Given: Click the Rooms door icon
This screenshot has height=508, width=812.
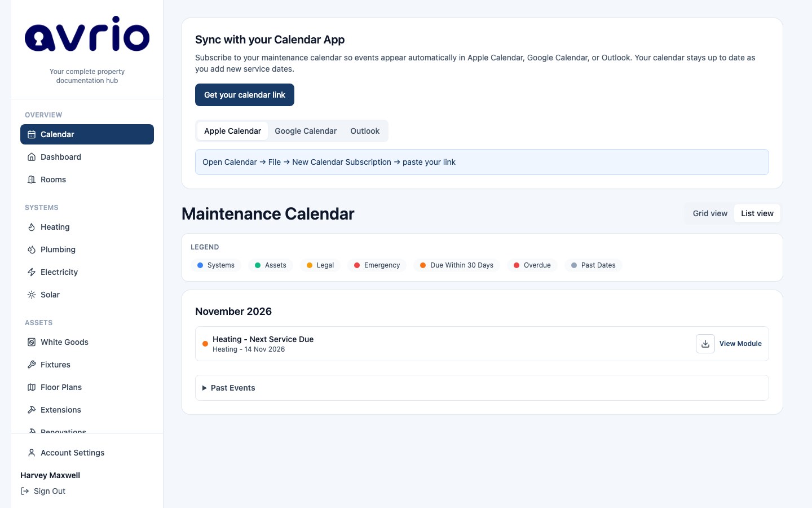Looking at the screenshot, I should click(x=32, y=179).
